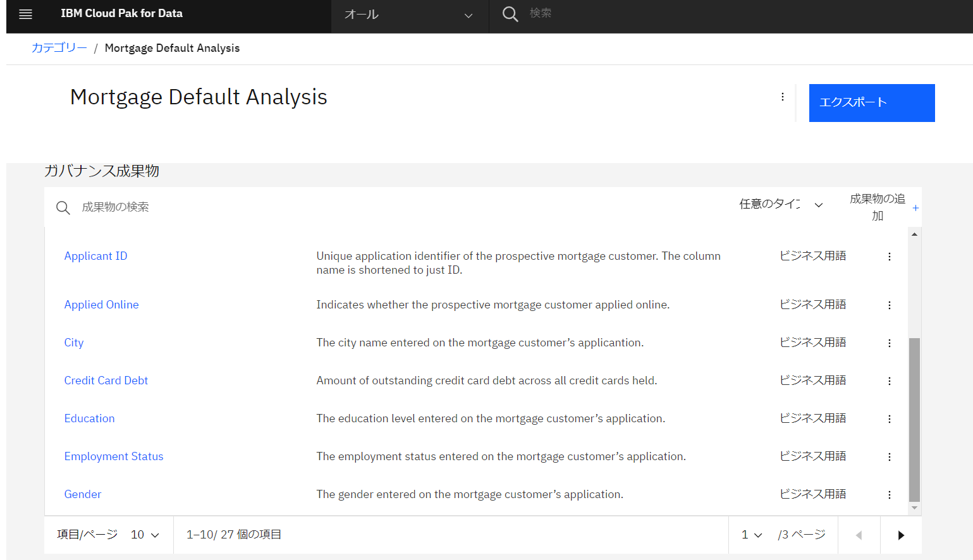
Task: Open the Applicant ID term link
Action: [95, 256]
